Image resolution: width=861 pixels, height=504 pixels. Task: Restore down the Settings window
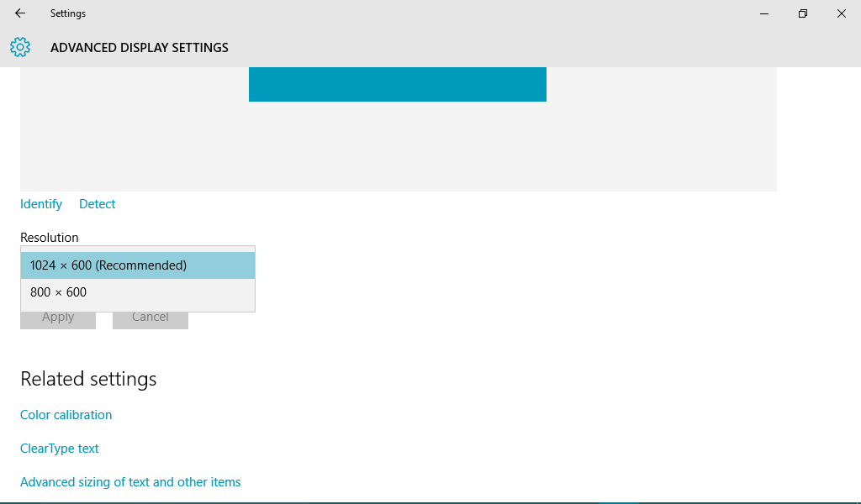coord(803,13)
